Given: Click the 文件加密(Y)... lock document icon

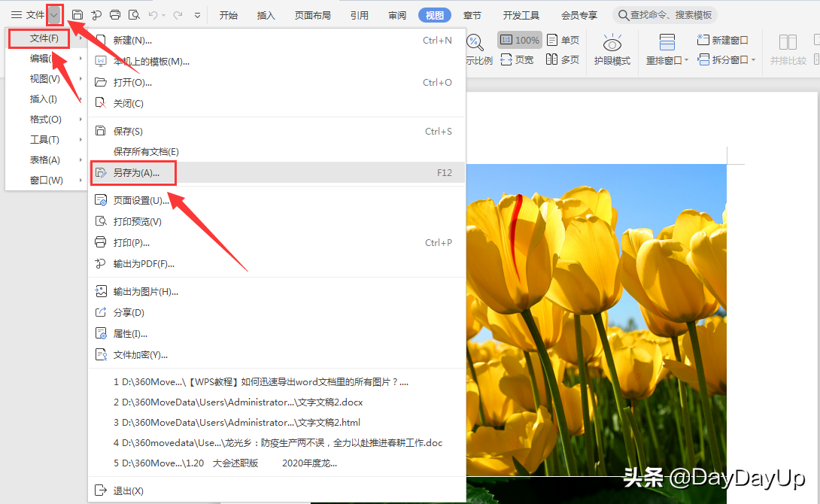Looking at the screenshot, I should [101, 355].
